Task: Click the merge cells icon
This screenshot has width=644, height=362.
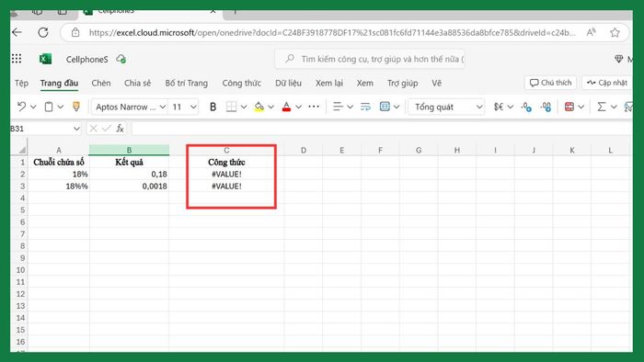Action: [x=385, y=107]
